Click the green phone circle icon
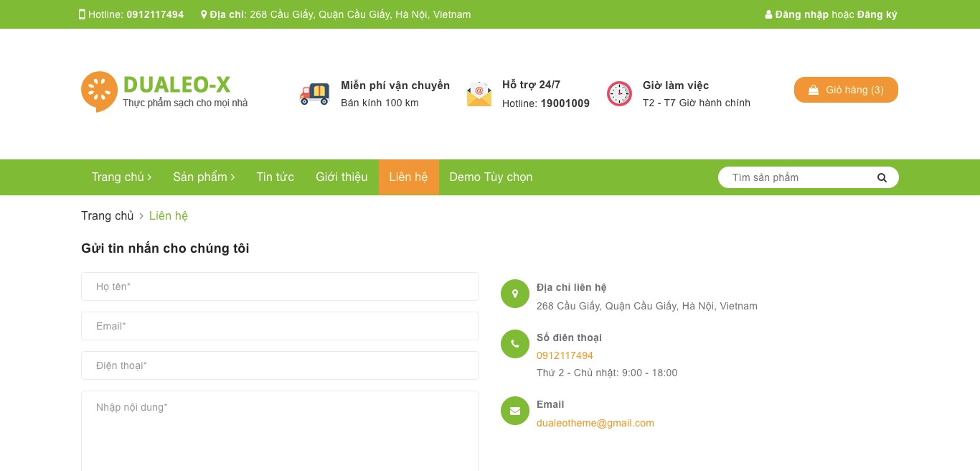Viewport: 980px width, 471px height. [x=515, y=344]
